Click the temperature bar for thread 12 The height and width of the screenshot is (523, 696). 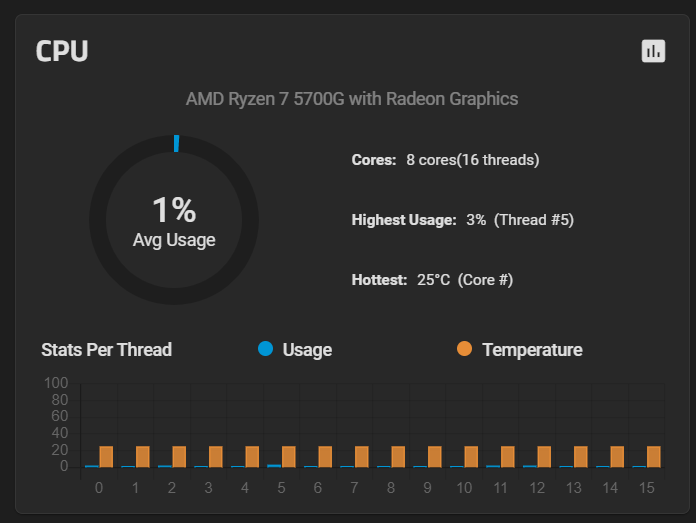tap(544, 457)
